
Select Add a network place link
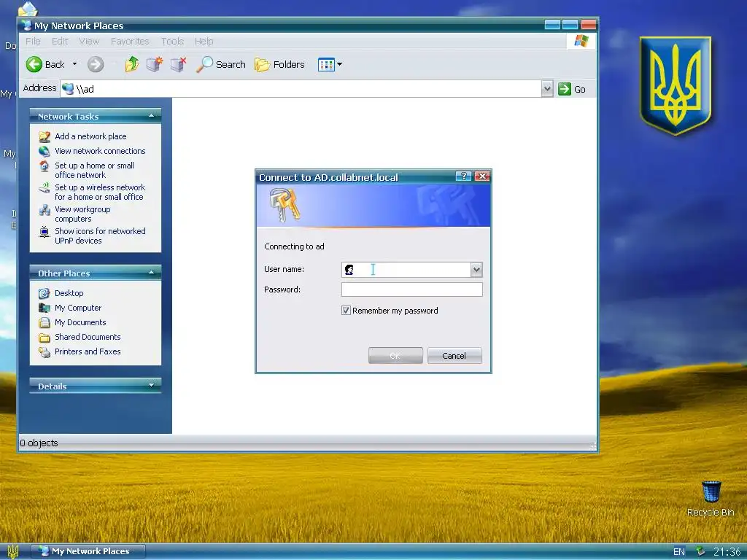(90, 136)
